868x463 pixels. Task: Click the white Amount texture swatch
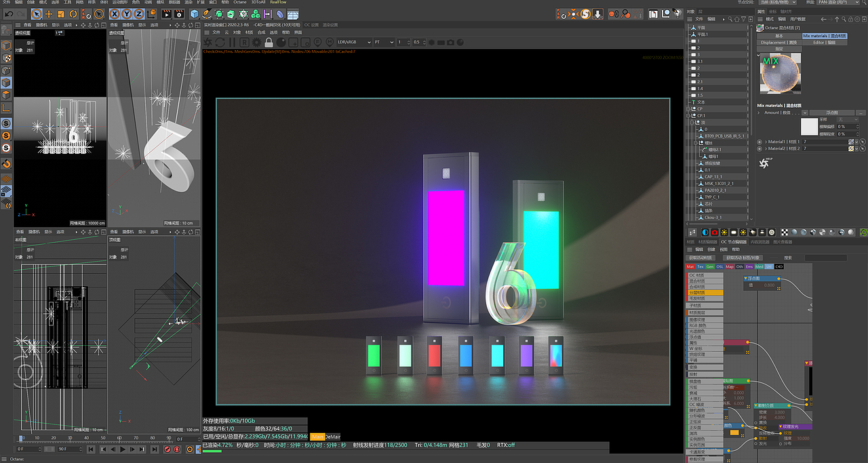(809, 127)
